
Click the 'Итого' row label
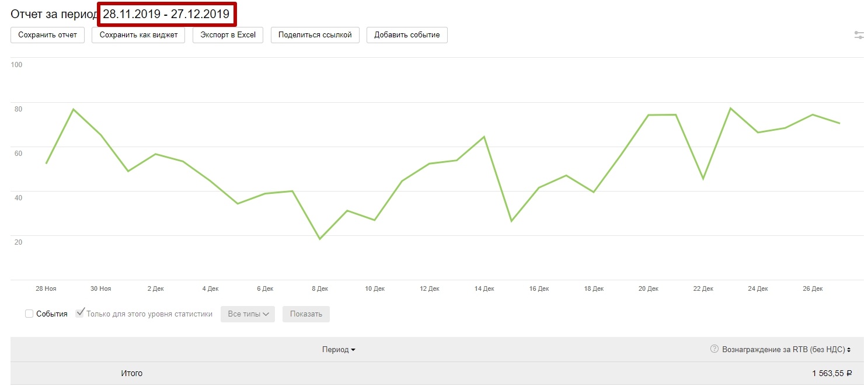coord(131,373)
